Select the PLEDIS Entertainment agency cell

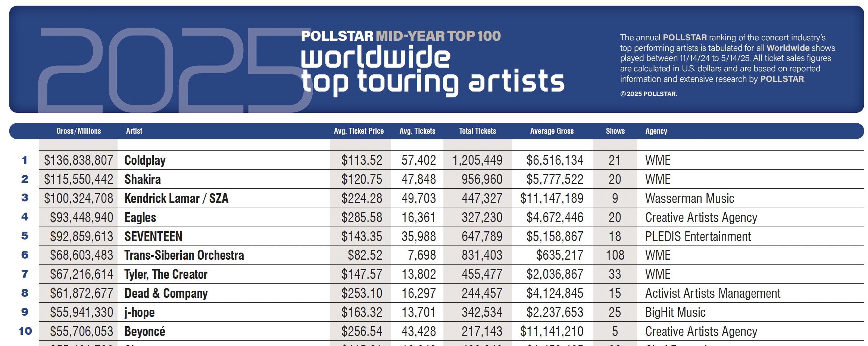click(698, 237)
